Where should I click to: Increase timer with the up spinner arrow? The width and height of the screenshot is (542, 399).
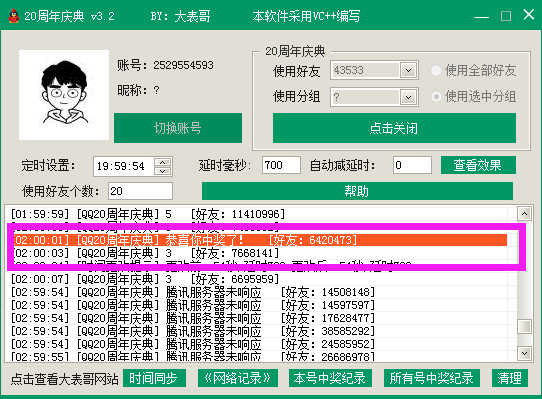(162, 162)
